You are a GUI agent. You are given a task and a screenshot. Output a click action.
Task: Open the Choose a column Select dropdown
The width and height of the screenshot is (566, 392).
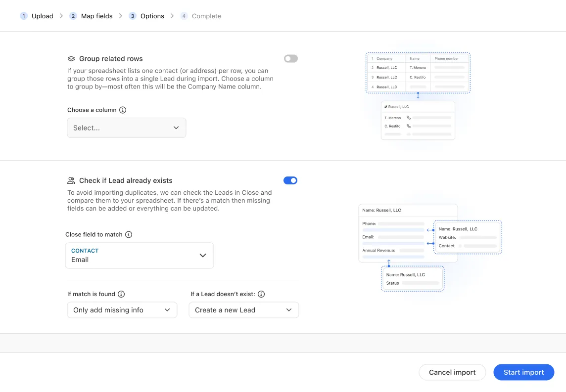click(x=127, y=128)
